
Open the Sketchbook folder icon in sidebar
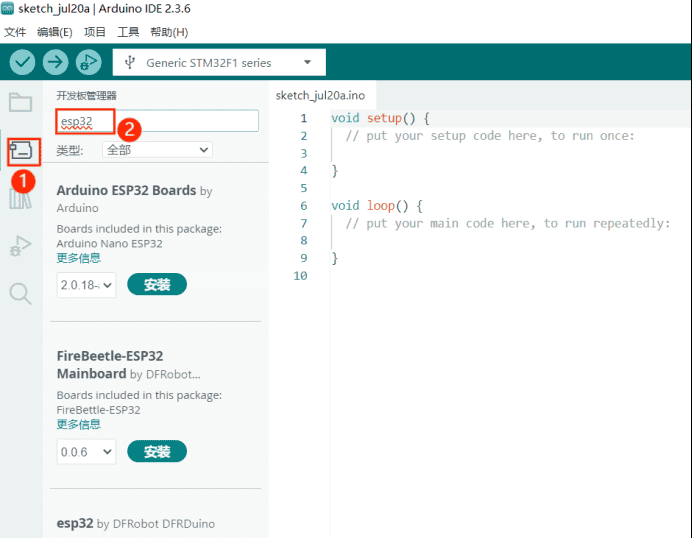[20, 102]
